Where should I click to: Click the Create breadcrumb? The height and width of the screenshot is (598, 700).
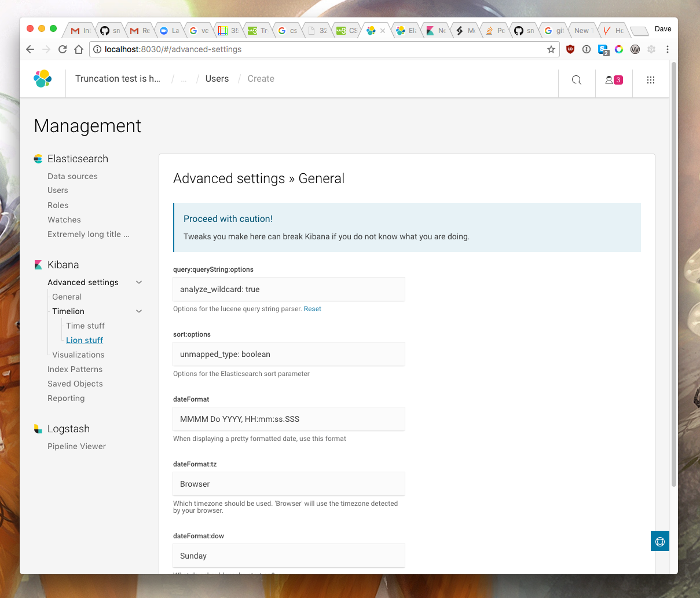(x=261, y=79)
